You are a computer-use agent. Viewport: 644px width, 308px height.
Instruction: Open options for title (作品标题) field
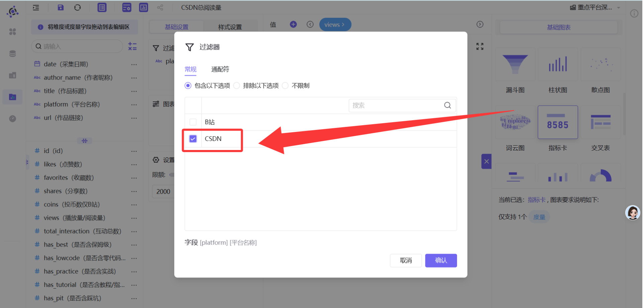134,91
